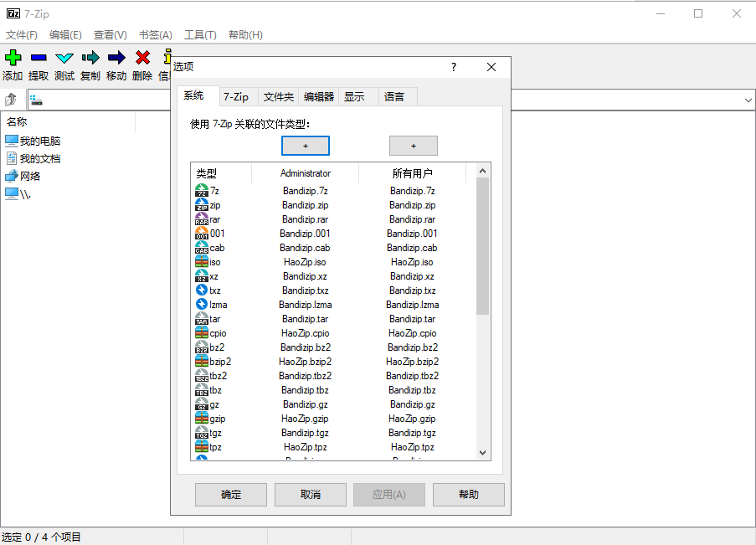Select the cab file type icon
This screenshot has width=756, height=545.
pyautogui.click(x=202, y=248)
